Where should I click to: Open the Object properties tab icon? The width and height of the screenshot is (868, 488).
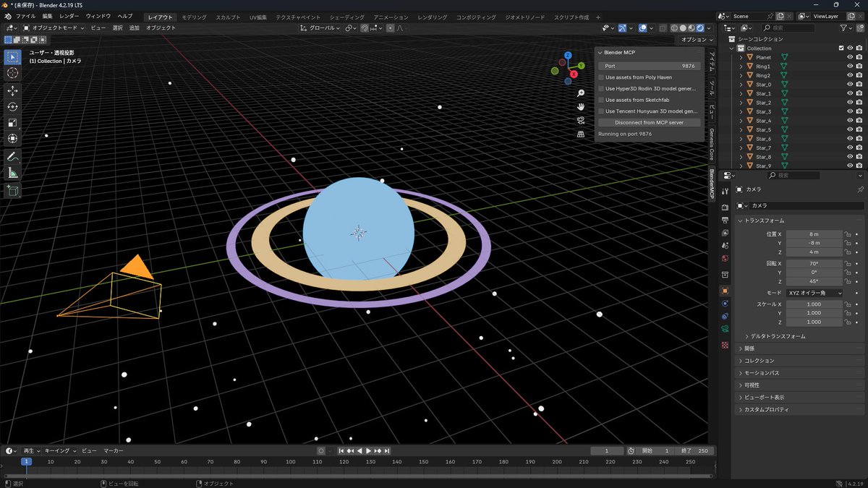click(725, 291)
